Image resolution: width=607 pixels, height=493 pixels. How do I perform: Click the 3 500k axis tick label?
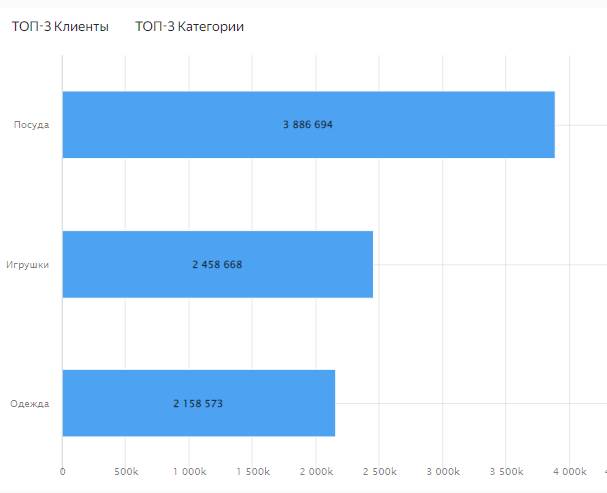point(507,470)
